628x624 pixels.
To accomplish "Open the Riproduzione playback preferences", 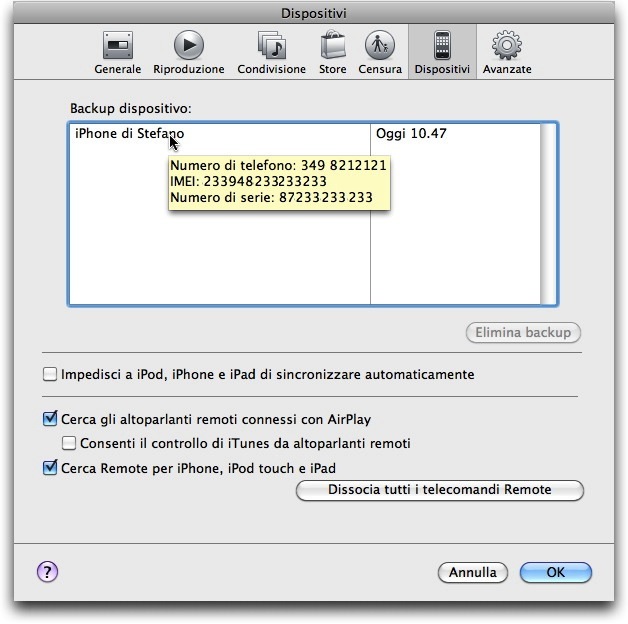I will [189, 52].
